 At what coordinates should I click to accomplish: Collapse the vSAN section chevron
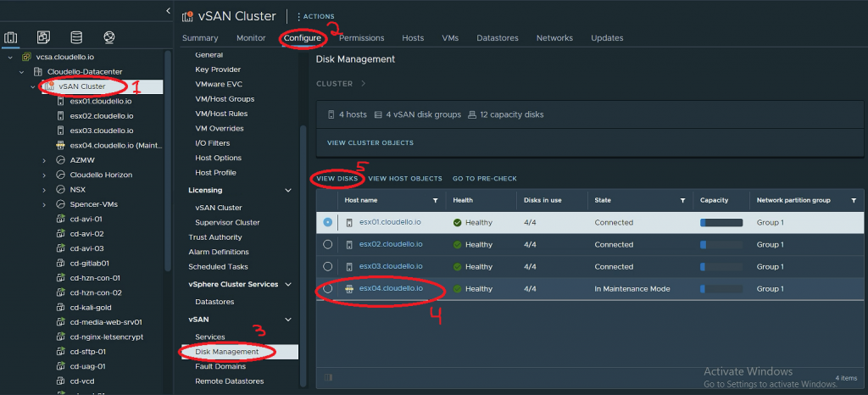click(288, 320)
